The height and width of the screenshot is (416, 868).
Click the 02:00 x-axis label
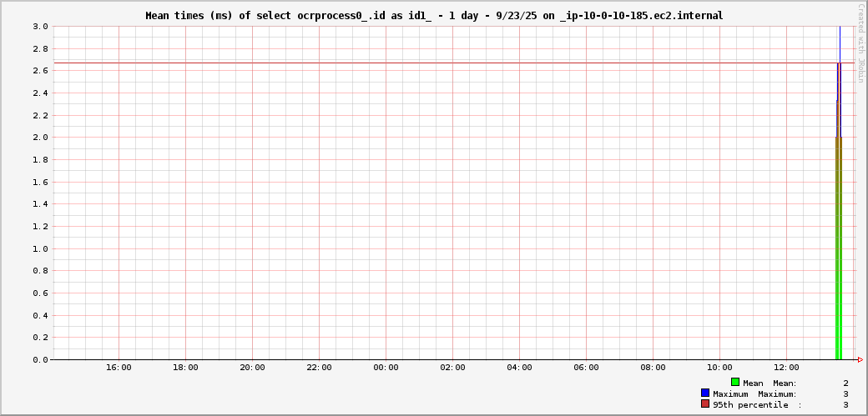(x=453, y=368)
